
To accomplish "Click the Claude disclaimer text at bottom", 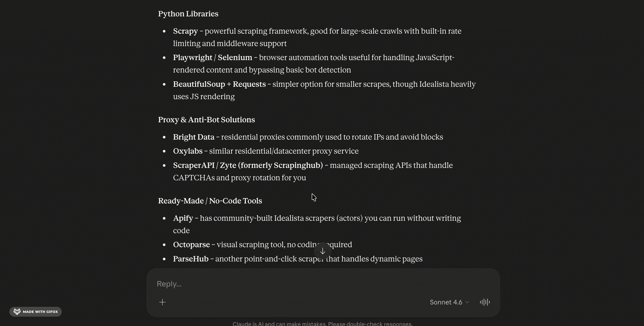I will tap(322, 323).
